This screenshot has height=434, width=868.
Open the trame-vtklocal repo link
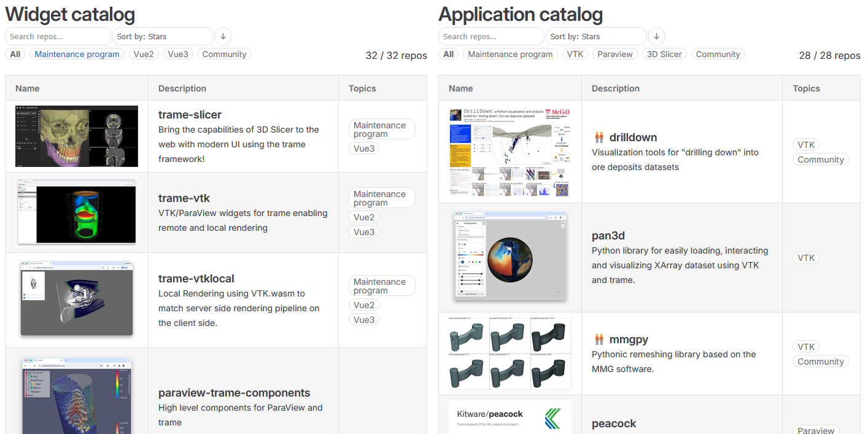click(x=196, y=278)
